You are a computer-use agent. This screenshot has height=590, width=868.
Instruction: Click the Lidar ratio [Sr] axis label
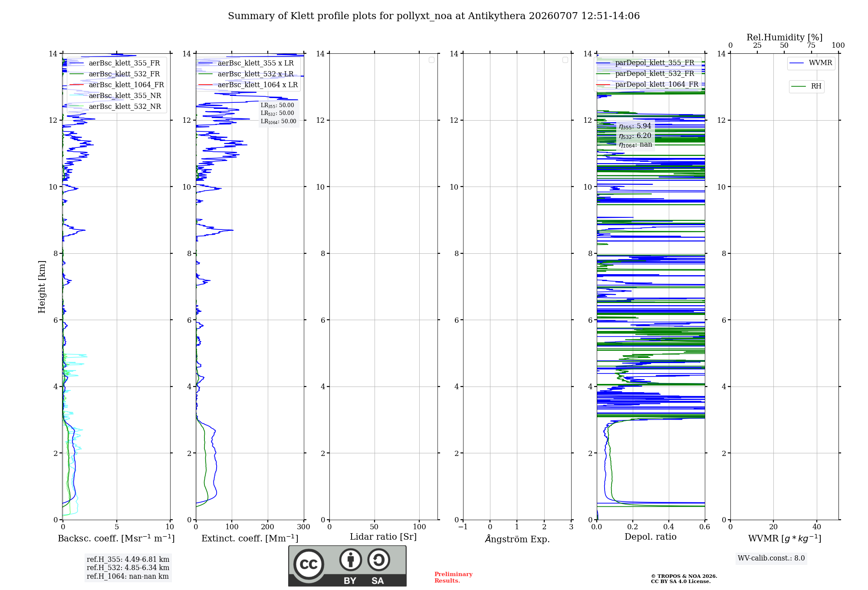click(x=383, y=537)
